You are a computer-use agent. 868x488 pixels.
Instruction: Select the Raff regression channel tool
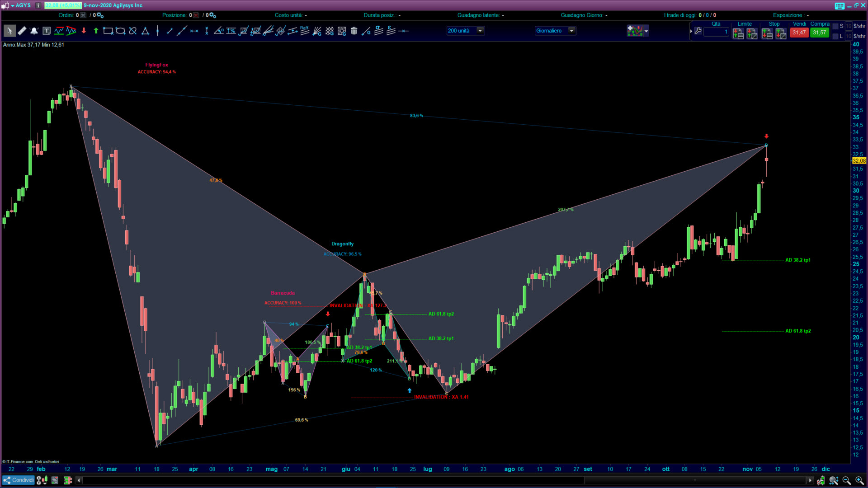pos(305,30)
